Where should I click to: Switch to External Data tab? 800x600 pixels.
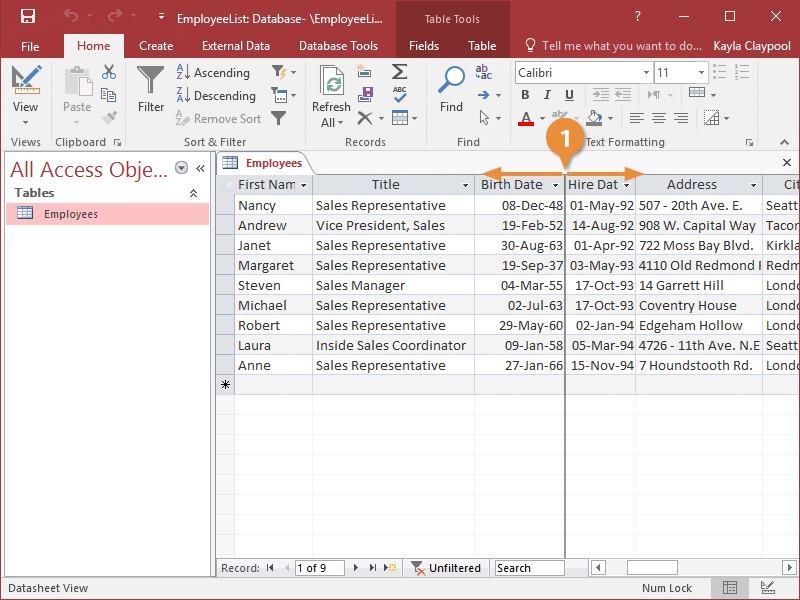[236, 46]
